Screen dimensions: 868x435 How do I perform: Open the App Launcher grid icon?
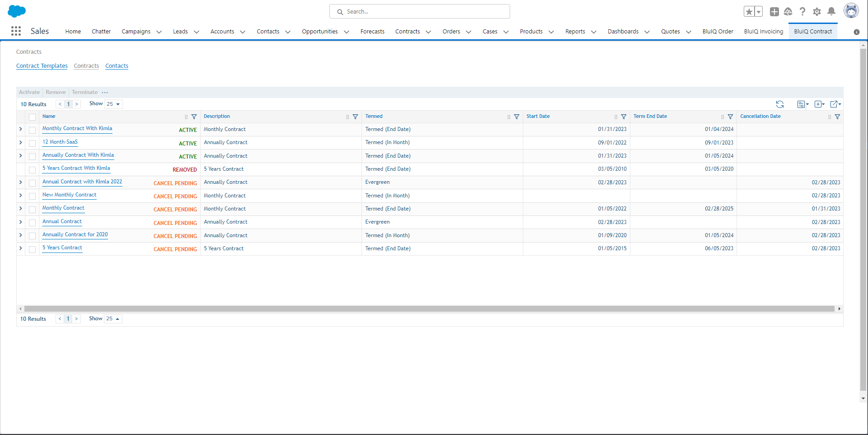click(x=16, y=31)
